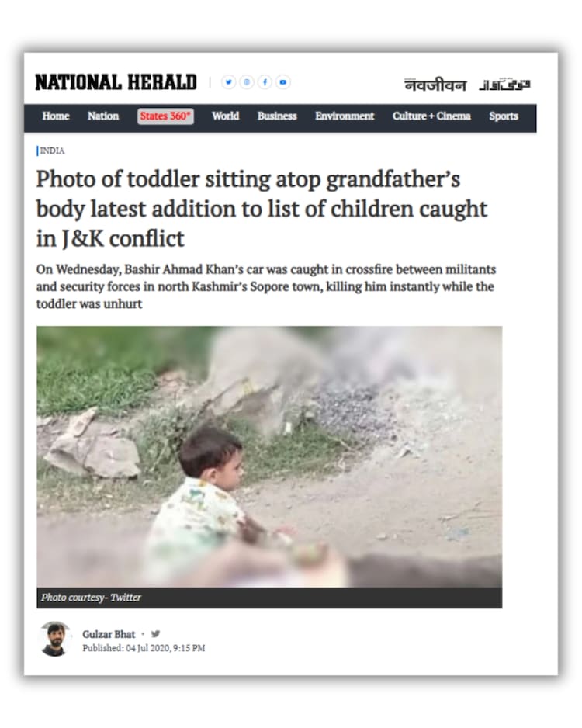Viewport: 582px width, 728px height.
Task: Open the Facebook icon in header
Action: 265,82
